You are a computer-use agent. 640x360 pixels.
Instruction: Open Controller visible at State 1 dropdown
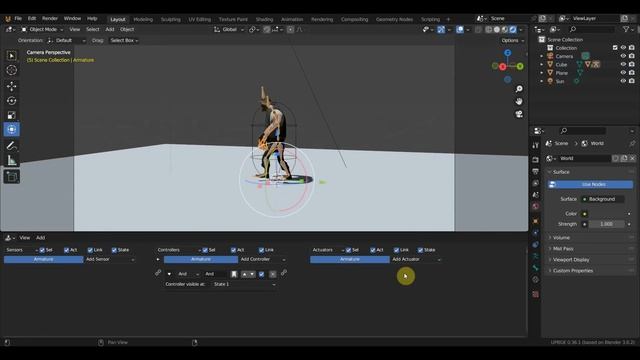tap(244, 284)
